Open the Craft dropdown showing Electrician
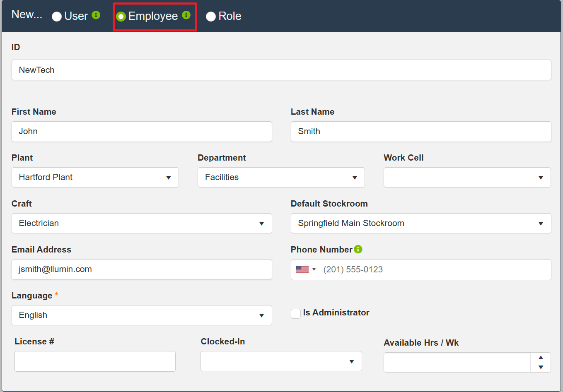Image resolution: width=563 pixels, height=392 pixels. 142,223
